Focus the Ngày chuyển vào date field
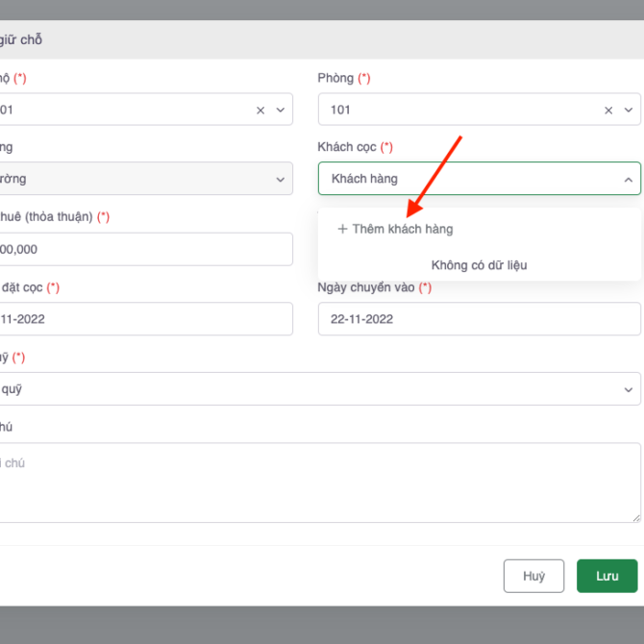This screenshot has width=644, height=644. 479,319
